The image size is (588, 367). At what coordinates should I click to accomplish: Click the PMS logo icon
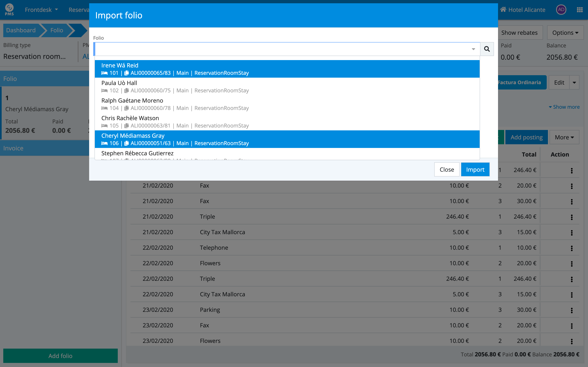coord(9,9)
